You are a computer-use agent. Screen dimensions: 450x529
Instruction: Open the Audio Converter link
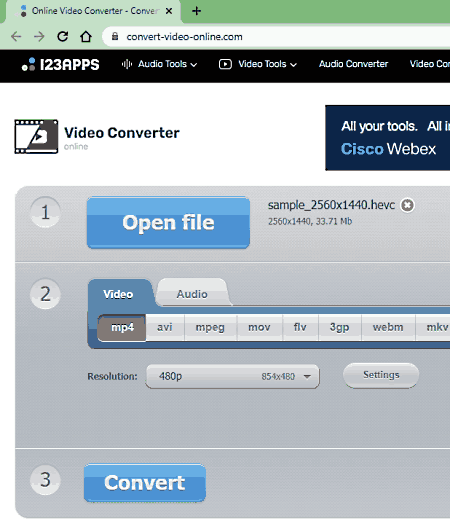353,64
